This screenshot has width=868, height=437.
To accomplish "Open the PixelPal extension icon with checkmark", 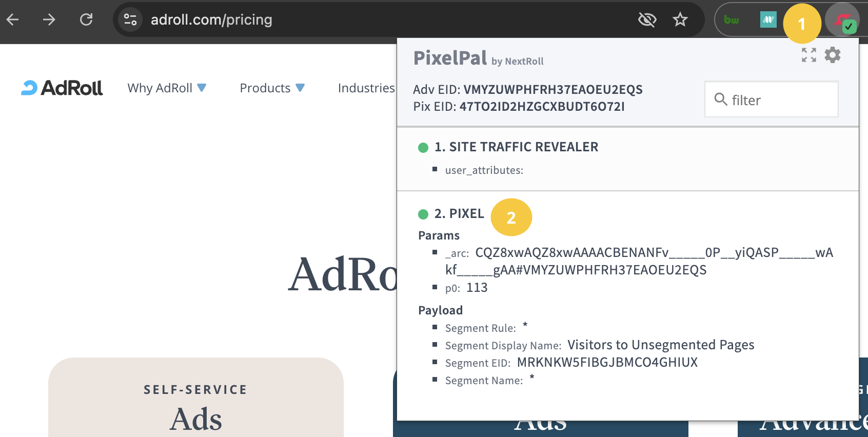I will tap(843, 22).
